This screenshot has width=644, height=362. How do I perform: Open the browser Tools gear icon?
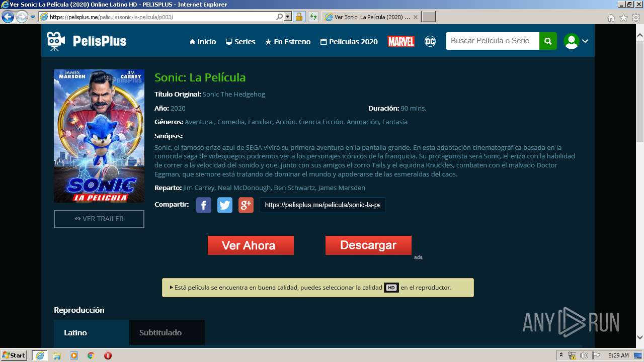tap(636, 18)
